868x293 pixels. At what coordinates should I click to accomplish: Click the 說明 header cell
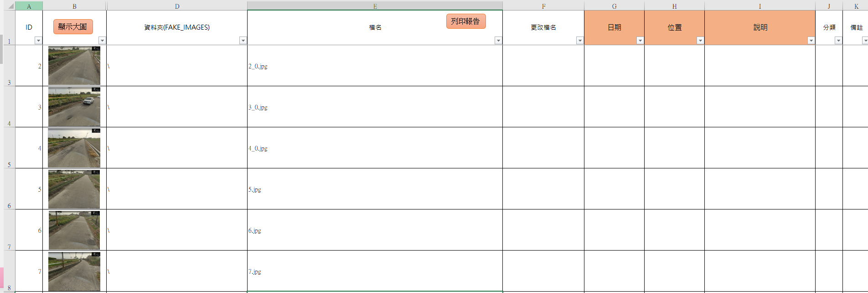[760, 27]
